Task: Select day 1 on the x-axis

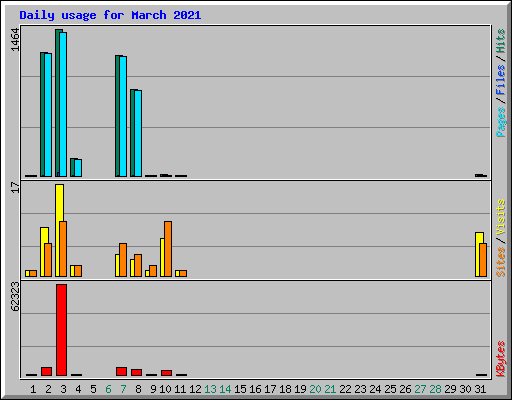Action: tap(33, 389)
